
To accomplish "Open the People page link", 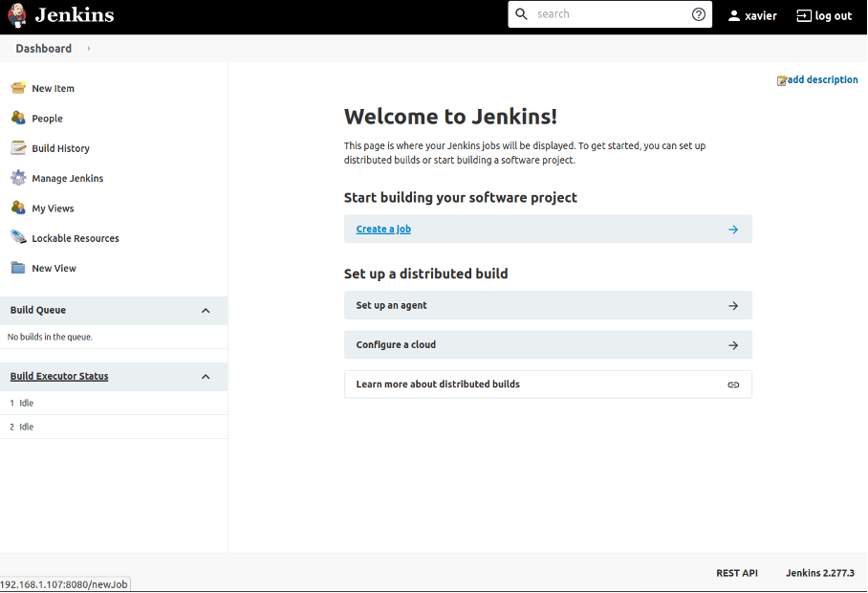I will click(47, 119).
